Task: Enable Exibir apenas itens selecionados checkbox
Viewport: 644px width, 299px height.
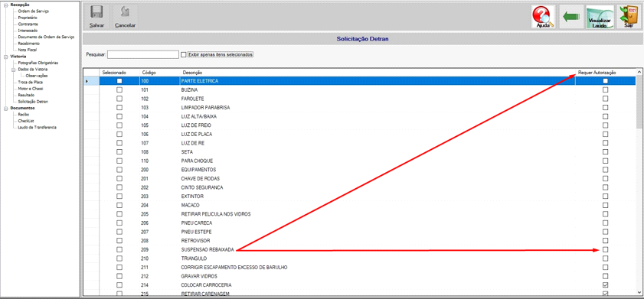Action: coord(184,54)
